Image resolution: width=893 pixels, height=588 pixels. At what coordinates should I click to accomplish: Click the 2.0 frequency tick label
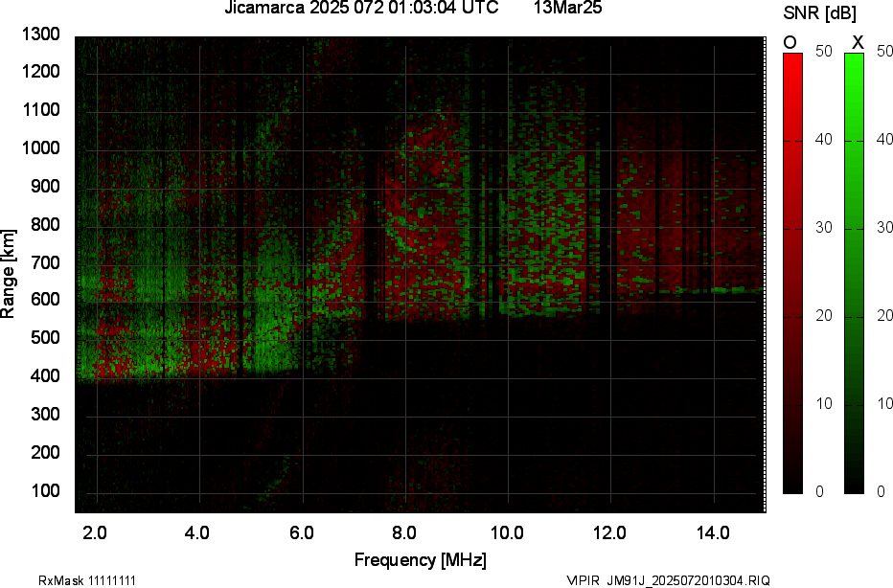pyautogui.click(x=94, y=531)
